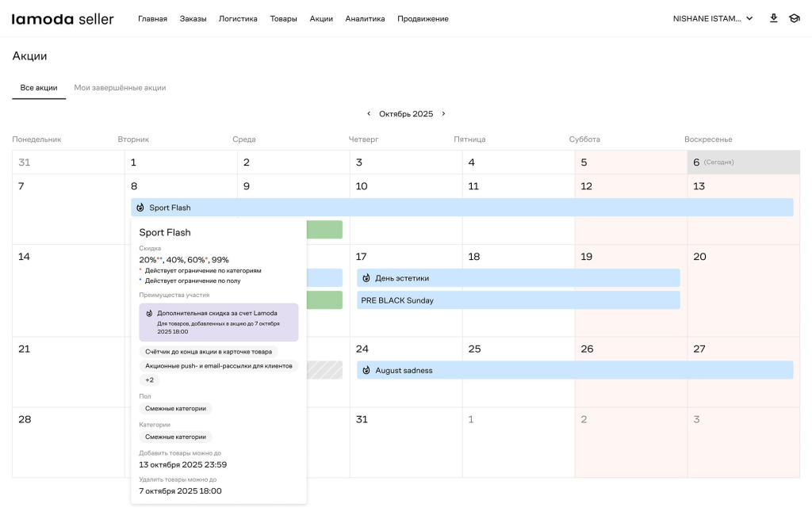Viewport: 812px width, 519px height.
Task: Open the Аналитика menu item
Action: tap(365, 19)
